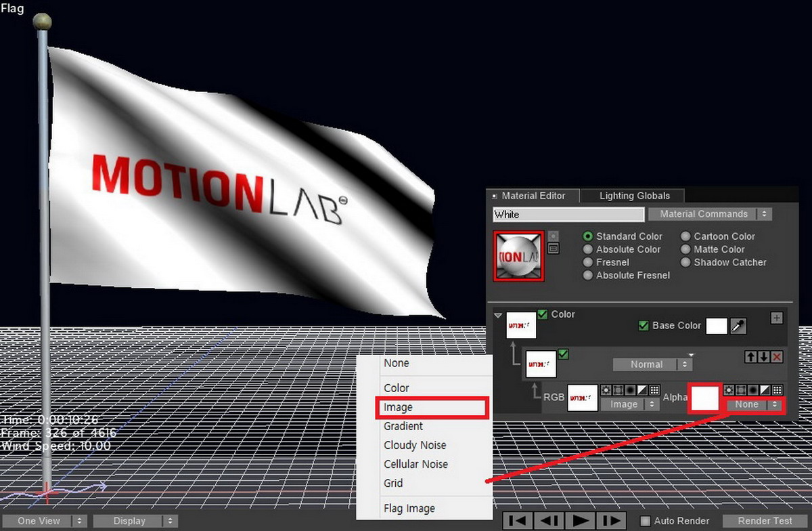Click diagonal split icon in Alpha row

(765, 390)
